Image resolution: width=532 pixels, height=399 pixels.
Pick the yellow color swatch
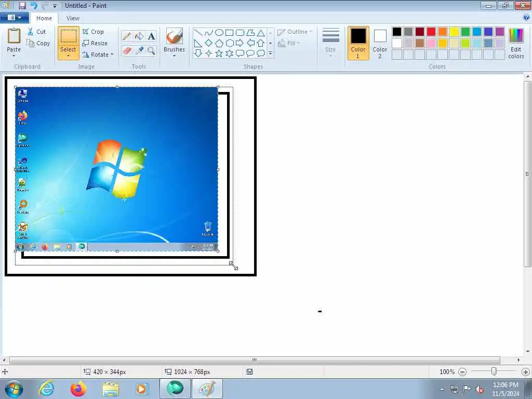(x=454, y=32)
